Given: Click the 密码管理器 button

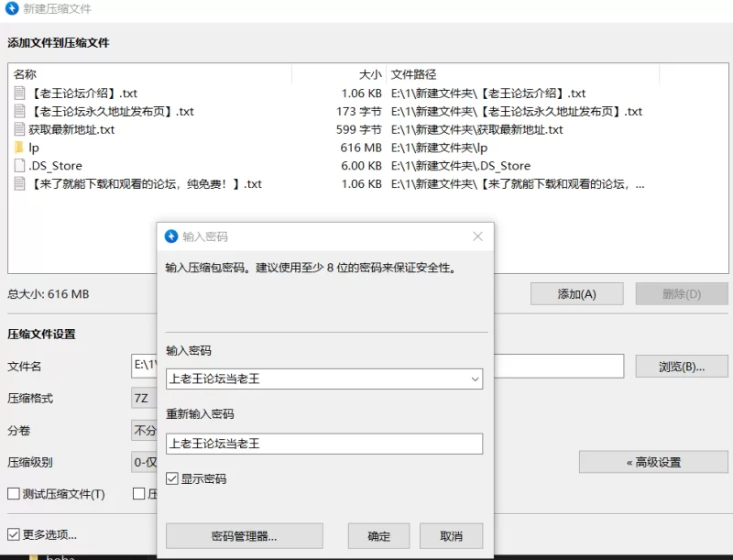Looking at the screenshot, I should pos(245,535).
